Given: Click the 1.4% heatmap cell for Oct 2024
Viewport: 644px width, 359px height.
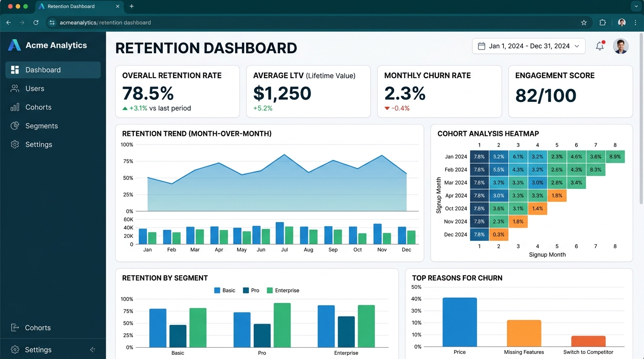Looking at the screenshot, I should tap(537, 208).
